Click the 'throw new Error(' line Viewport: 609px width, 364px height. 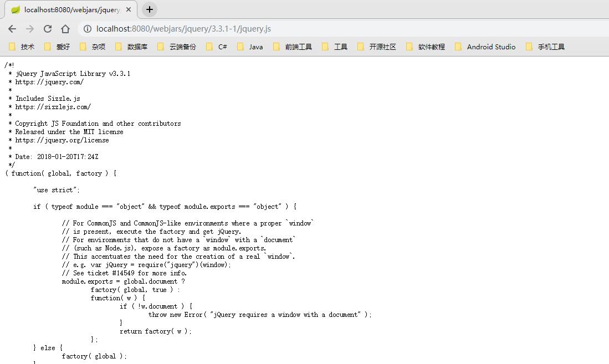(260, 315)
